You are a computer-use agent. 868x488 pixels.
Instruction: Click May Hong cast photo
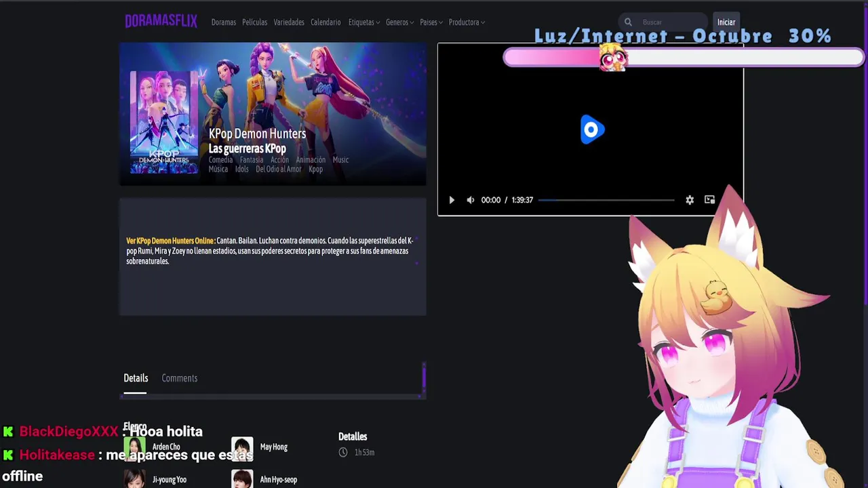(x=242, y=447)
